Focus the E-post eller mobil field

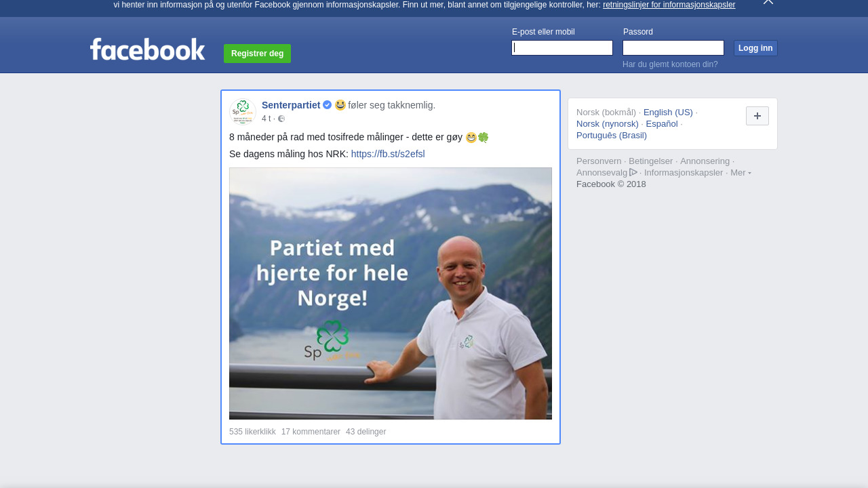click(562, 47)
